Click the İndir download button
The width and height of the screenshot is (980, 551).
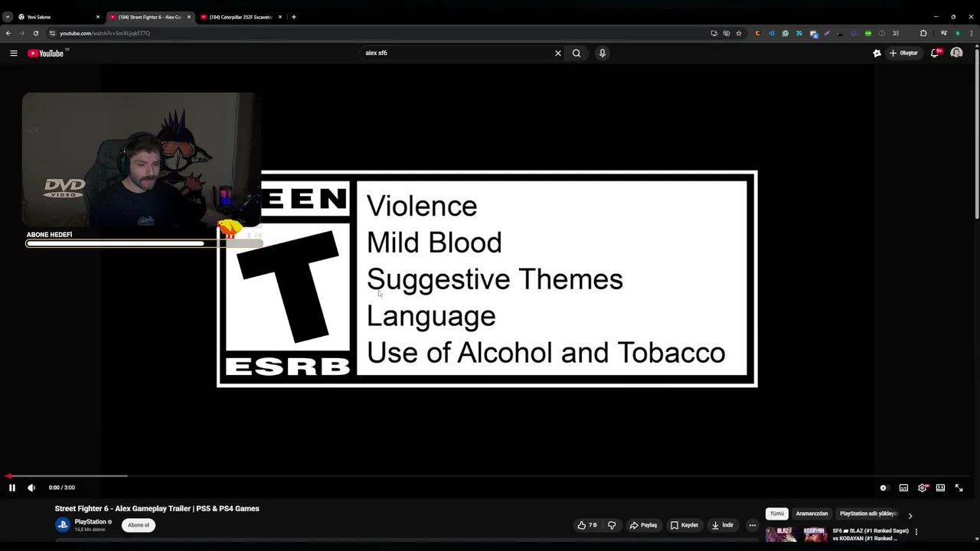[x=723, y=525]
